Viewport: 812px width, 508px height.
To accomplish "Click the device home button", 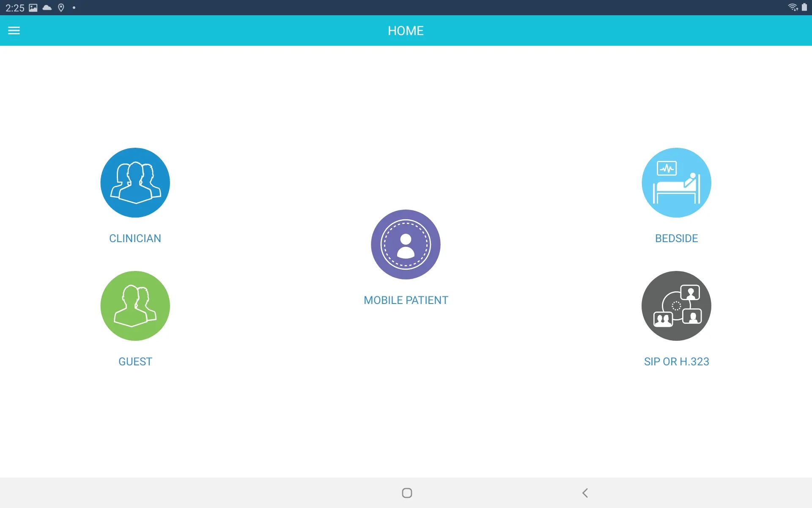I will 406,492.
